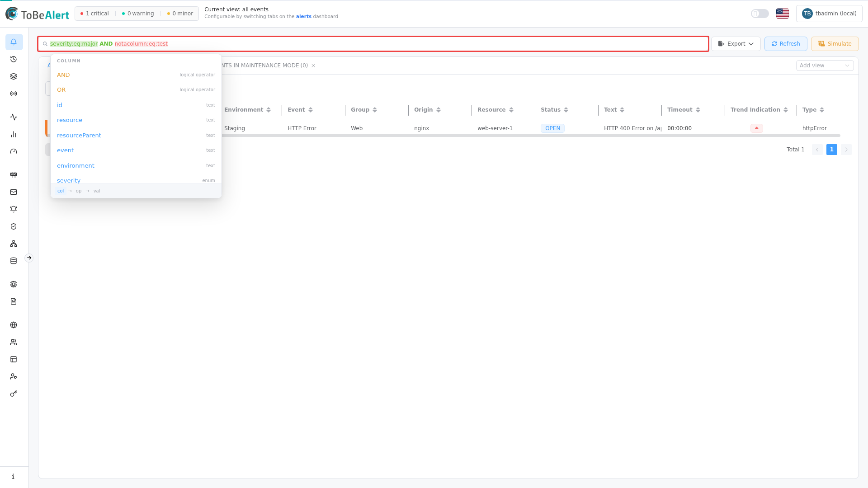Go to pagination page 1

coord(831,150)
